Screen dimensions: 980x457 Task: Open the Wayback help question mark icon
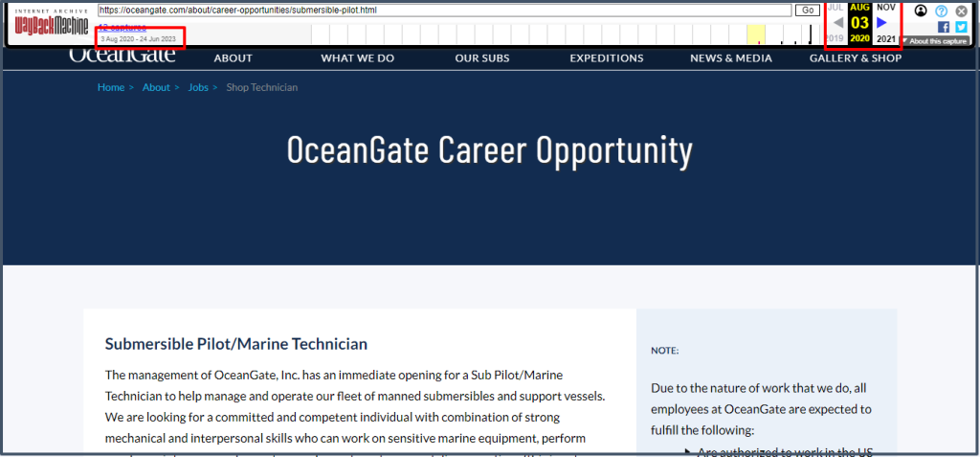coord(942,11)
